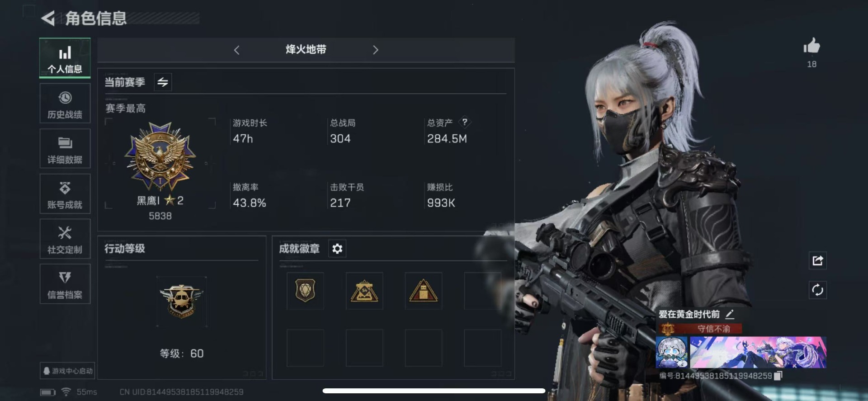Open the 信誉档案 tab

(x=65, y=284)
